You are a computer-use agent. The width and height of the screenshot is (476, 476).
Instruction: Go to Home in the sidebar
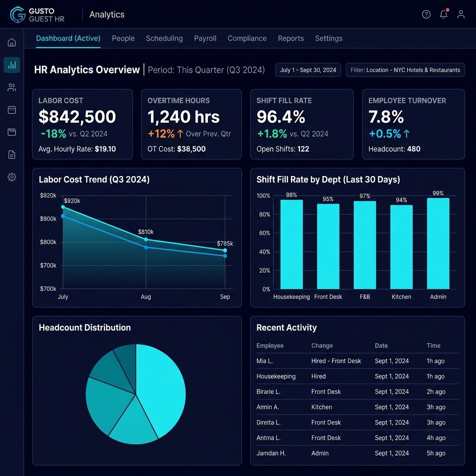[12, 42]
